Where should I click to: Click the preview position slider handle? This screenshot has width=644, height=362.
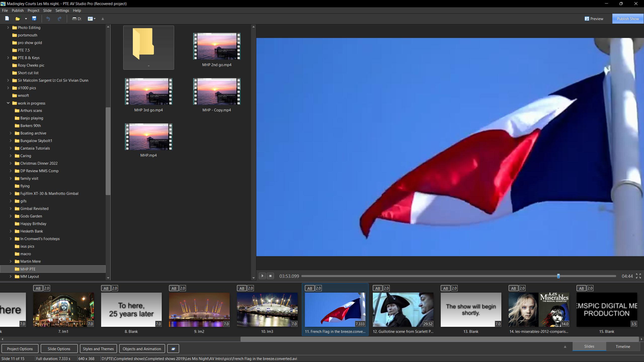tap(558, 276)
